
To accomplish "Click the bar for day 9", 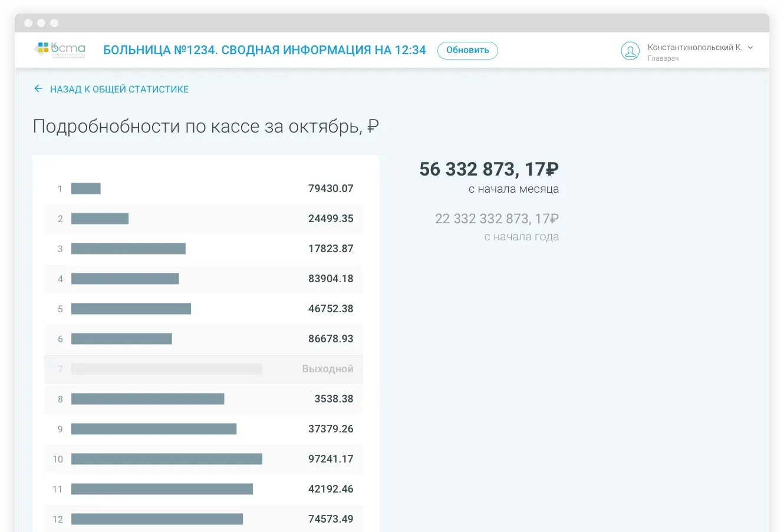I will pos(154,429).
